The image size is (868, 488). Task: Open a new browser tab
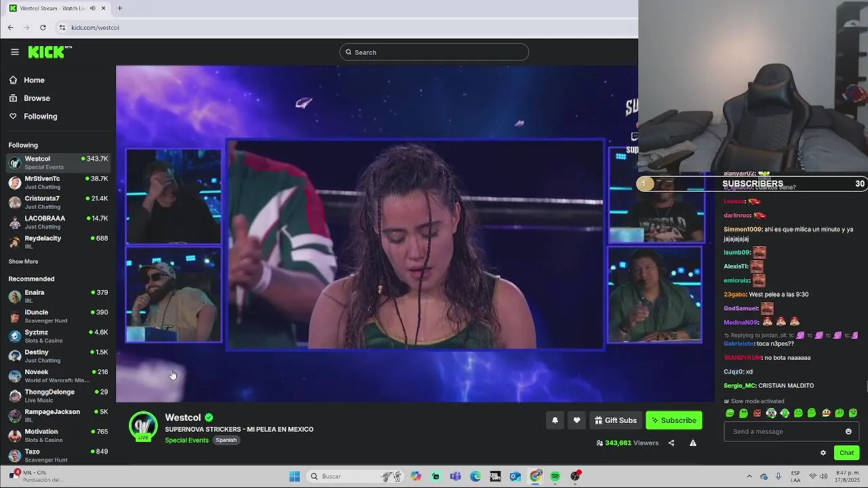tap(119, 8)
